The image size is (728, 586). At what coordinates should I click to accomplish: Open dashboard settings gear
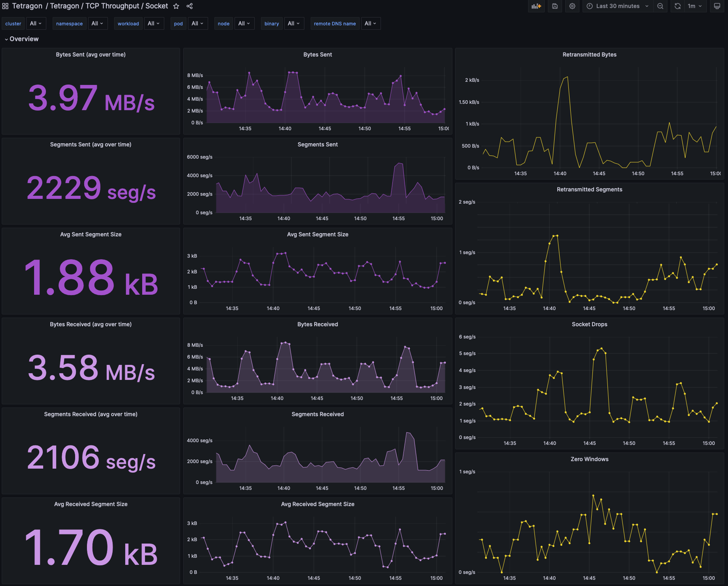tap(572, 6)
